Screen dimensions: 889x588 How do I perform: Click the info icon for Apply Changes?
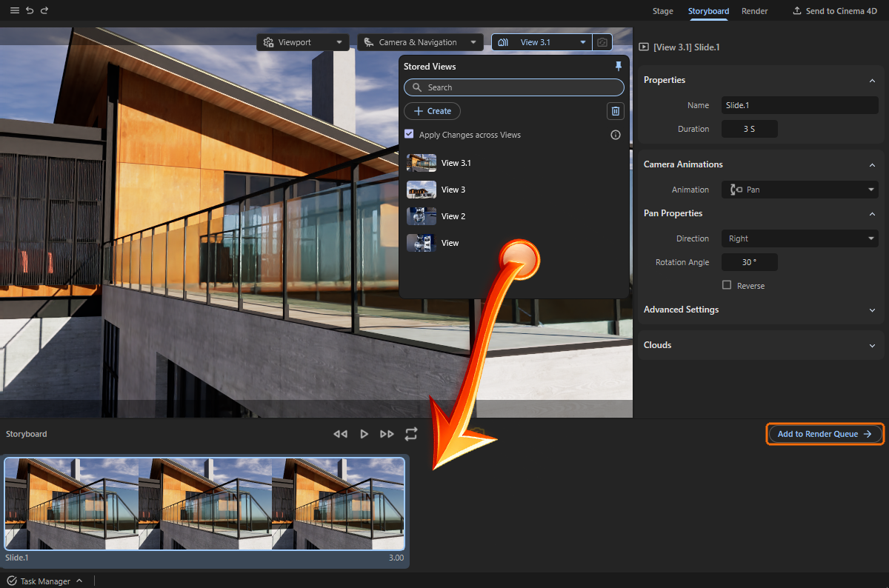click(615, 135)
